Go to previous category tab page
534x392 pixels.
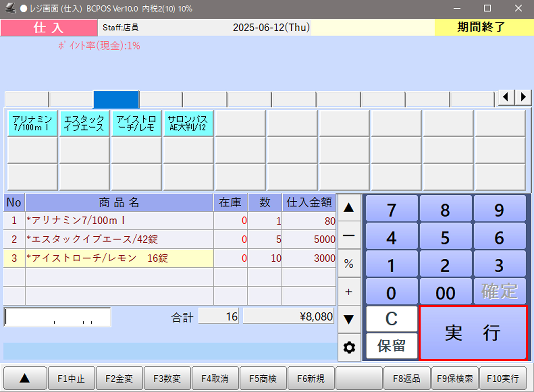click(x=506, y=97)
